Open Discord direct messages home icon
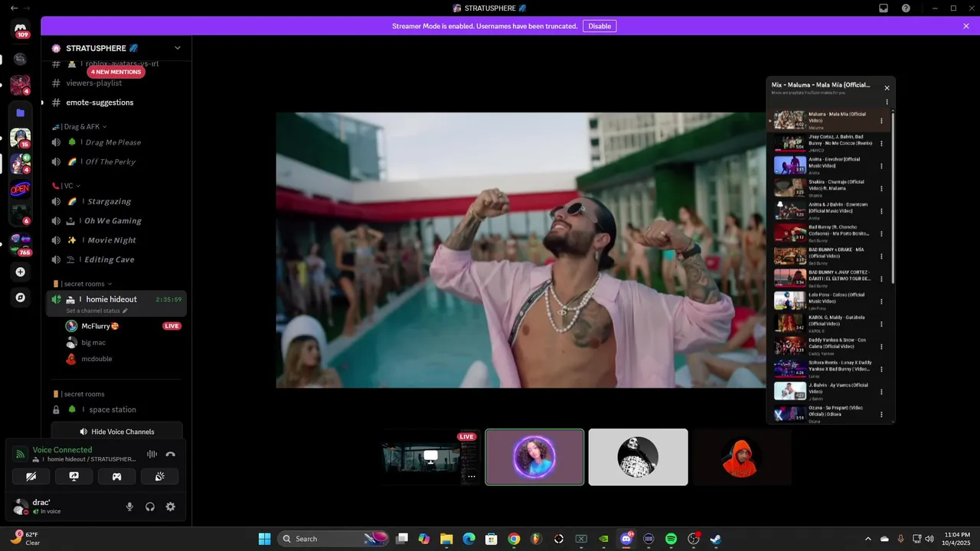 click(x=21, y=28)
